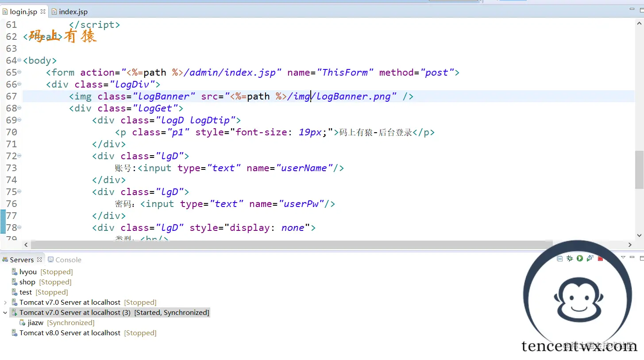Click line number 67 in the gutter
The image size is (644, 360).
pos(12,96)
